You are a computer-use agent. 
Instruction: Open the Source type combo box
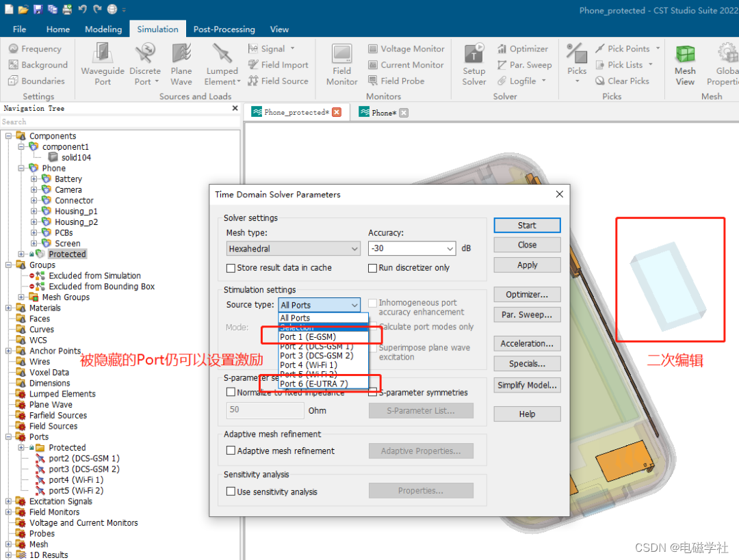[319, 305]
